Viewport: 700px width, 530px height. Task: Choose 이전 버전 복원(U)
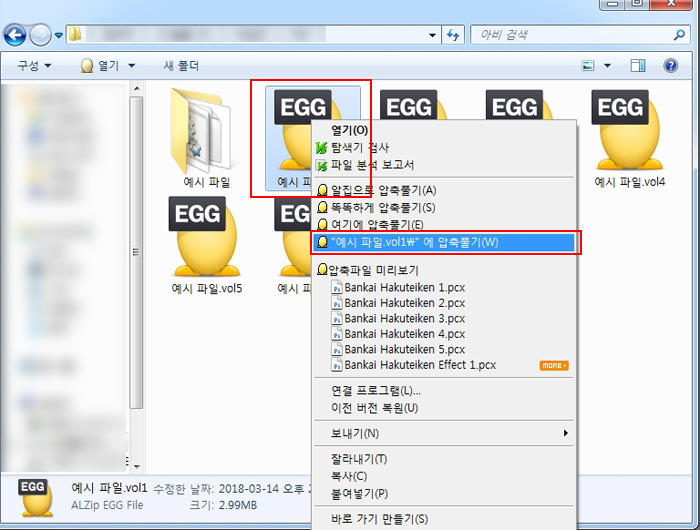[444, 408]
